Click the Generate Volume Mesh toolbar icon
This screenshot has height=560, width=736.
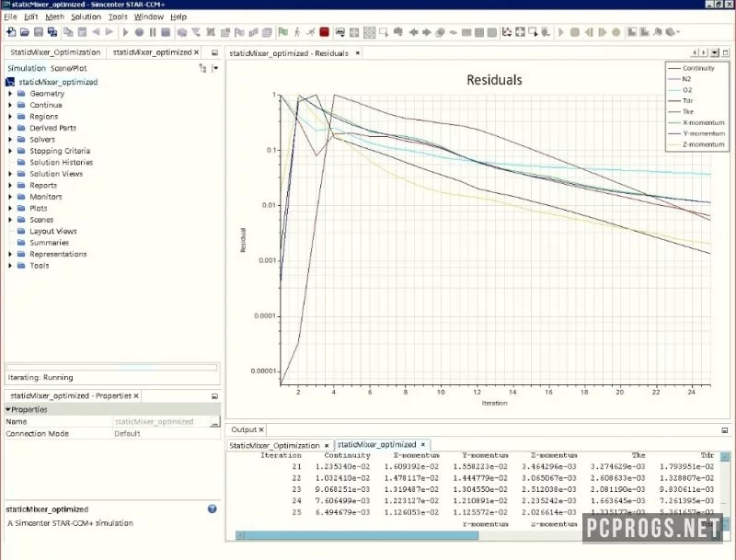[267, 32]
